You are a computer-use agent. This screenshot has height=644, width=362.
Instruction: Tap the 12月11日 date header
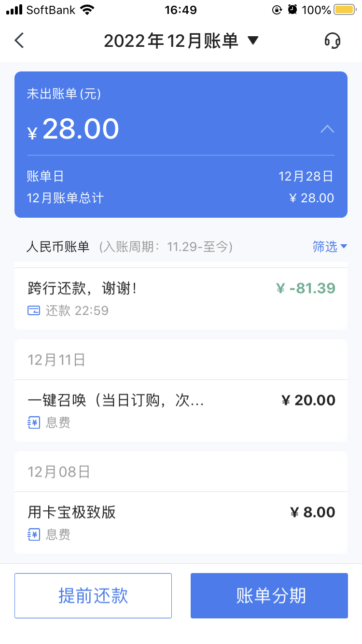click(56, 360)
